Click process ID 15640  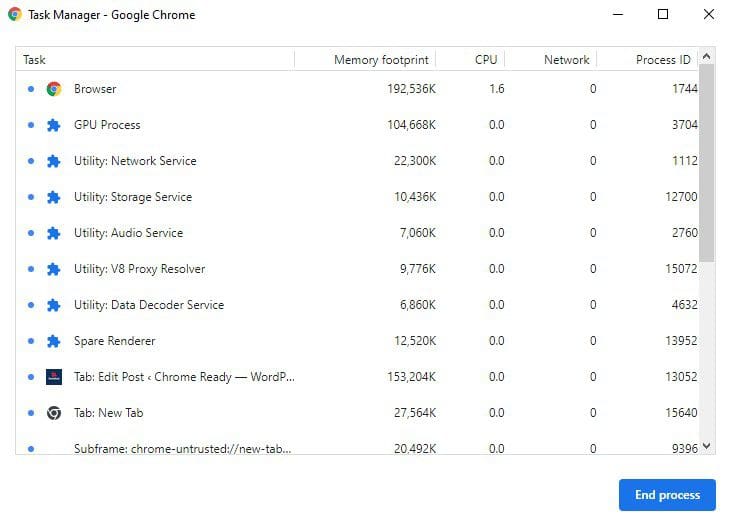coord(682,413)
